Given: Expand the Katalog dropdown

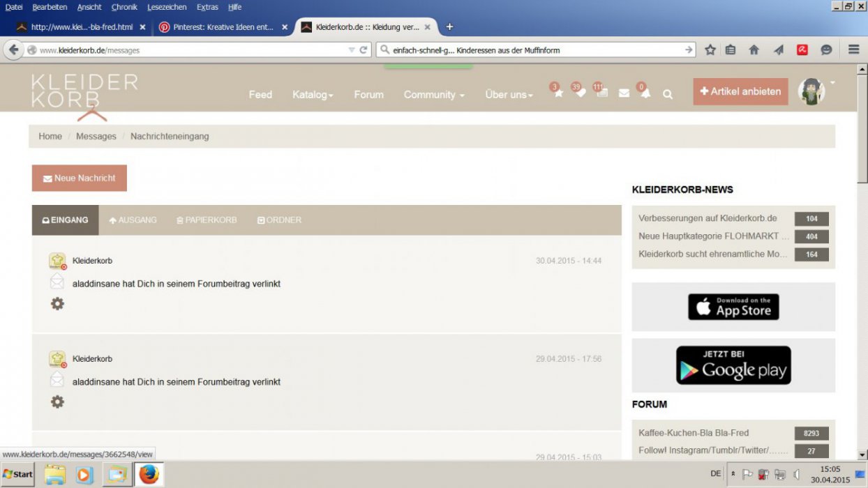Looking at the screenshot, I should [313, 95].
